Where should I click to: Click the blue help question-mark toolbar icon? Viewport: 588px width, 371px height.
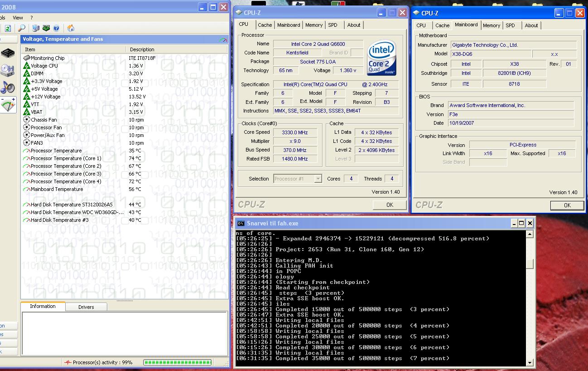[56, 28]
